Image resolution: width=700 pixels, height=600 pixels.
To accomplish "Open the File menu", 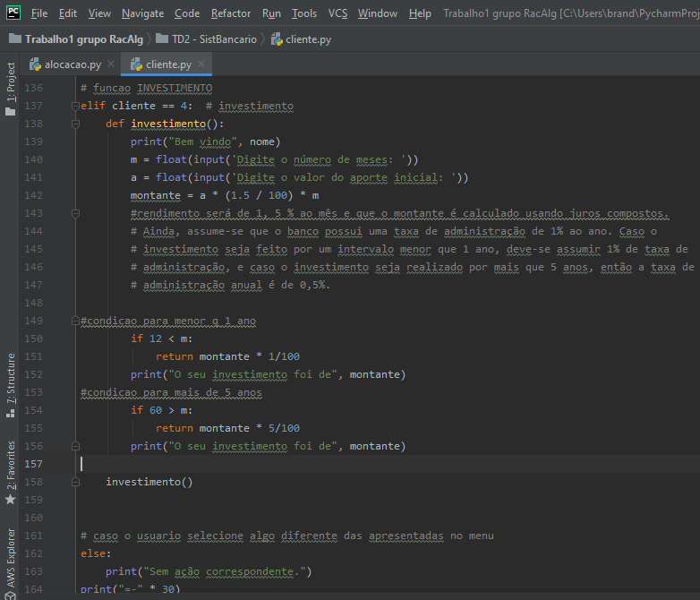I will pos(39,13).
